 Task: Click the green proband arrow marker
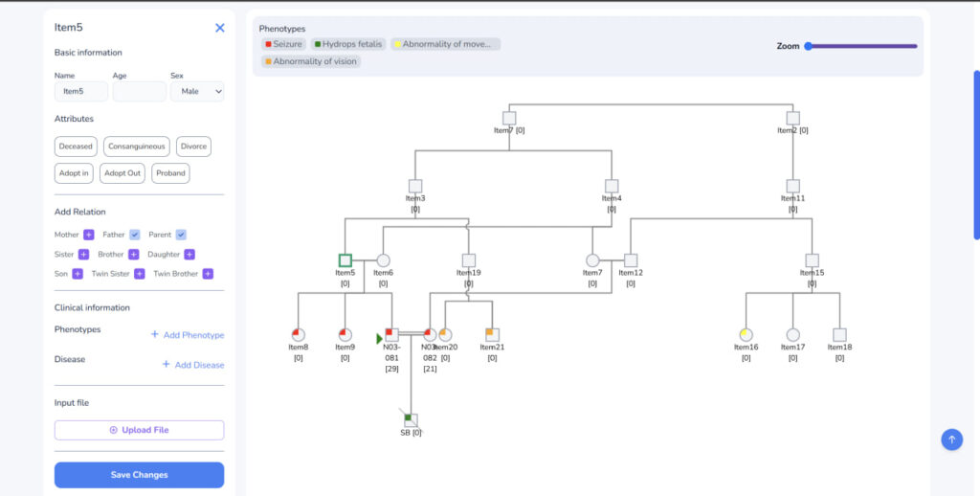[x=379, y=338]
